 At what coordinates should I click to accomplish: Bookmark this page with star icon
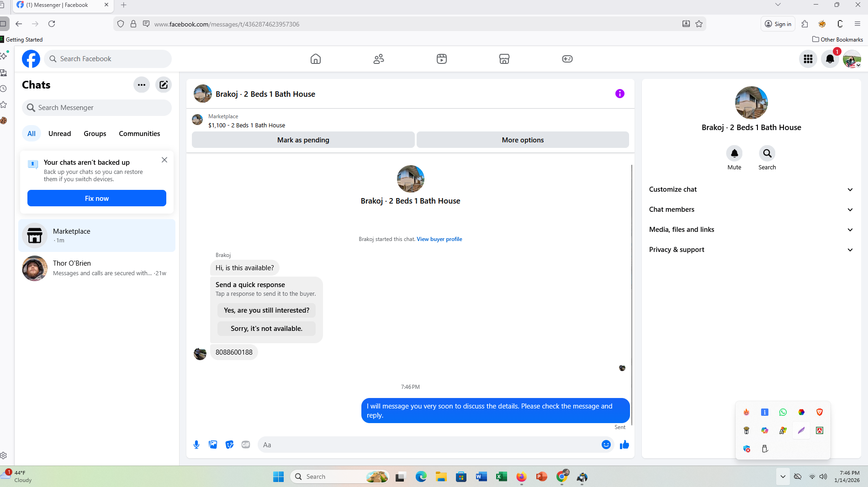coord(699,24)
